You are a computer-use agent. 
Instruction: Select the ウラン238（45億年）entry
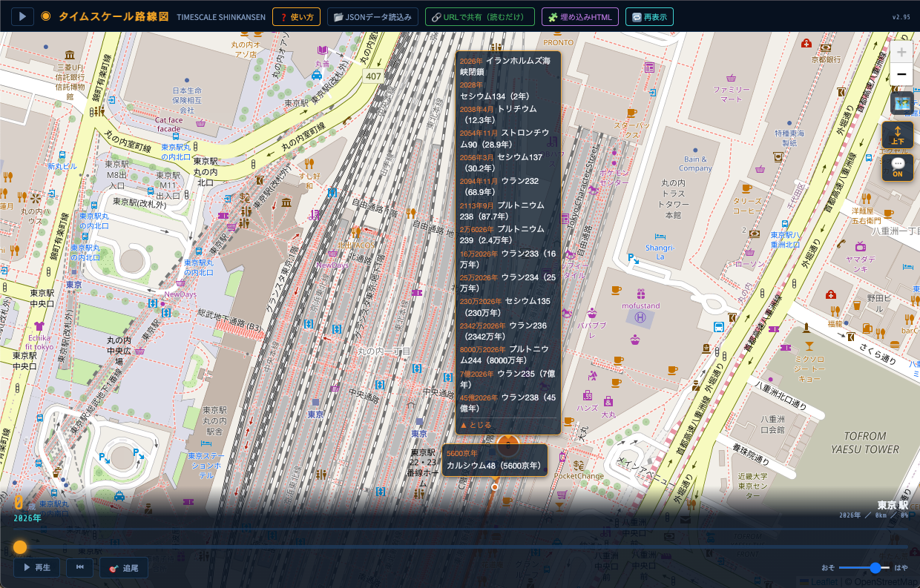pos(507,403)
